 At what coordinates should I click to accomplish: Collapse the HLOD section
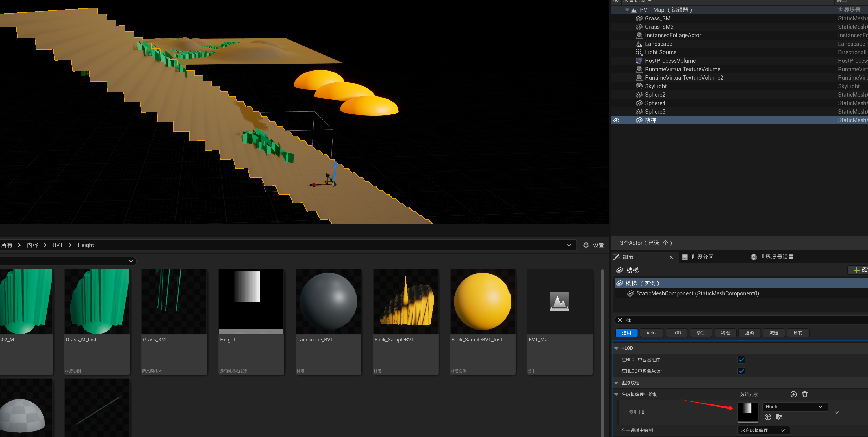[616, 348]
